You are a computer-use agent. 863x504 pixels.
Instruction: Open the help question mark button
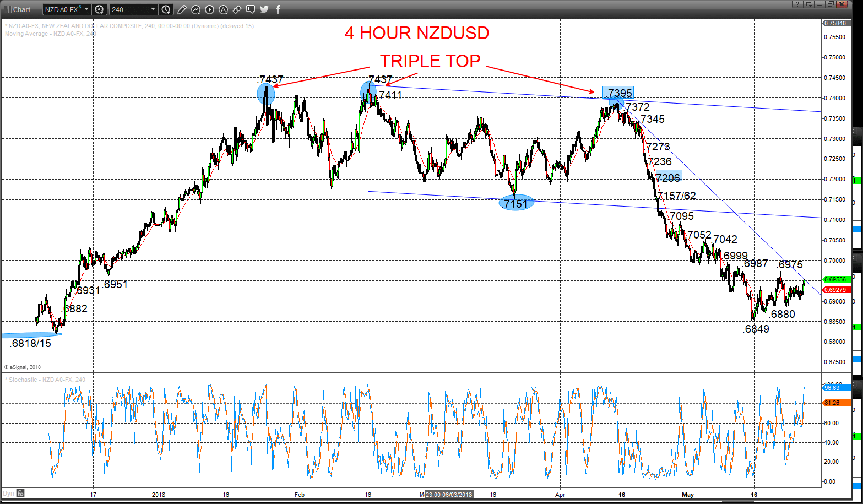tap(797, 4)
